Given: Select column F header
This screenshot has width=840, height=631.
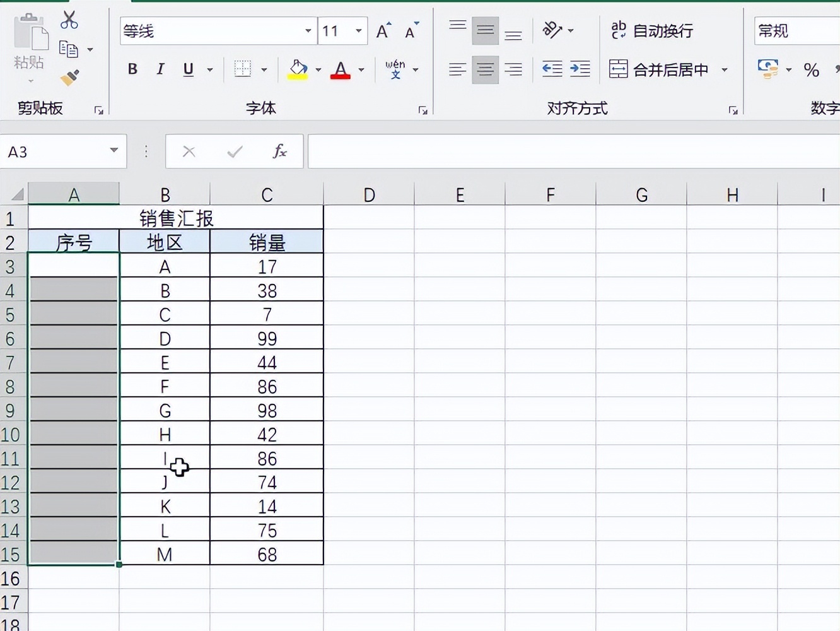Looking at the screenshot, I should (x=551, y=194).
